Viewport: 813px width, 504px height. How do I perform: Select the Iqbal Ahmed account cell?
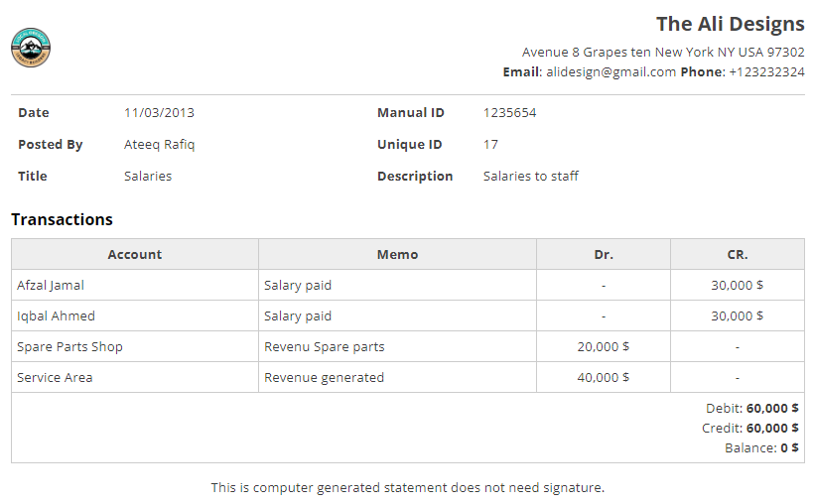tap(57, 315)
